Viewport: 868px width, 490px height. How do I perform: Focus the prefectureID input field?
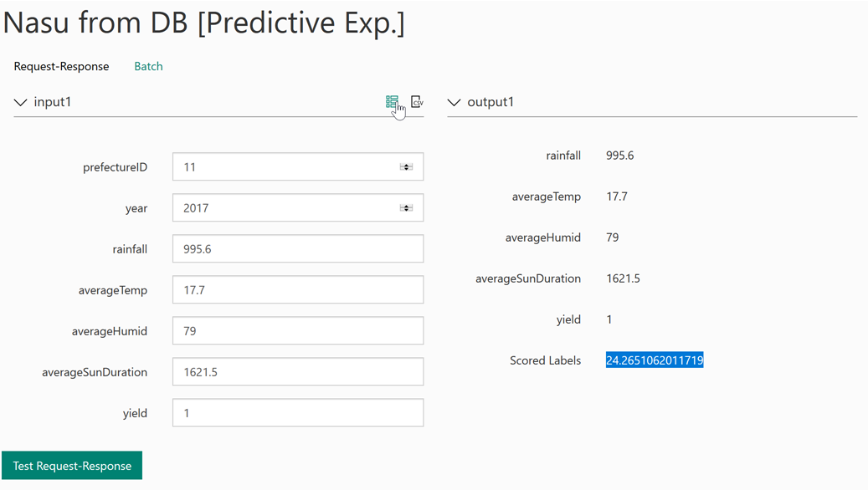click(x=285, y=167)
